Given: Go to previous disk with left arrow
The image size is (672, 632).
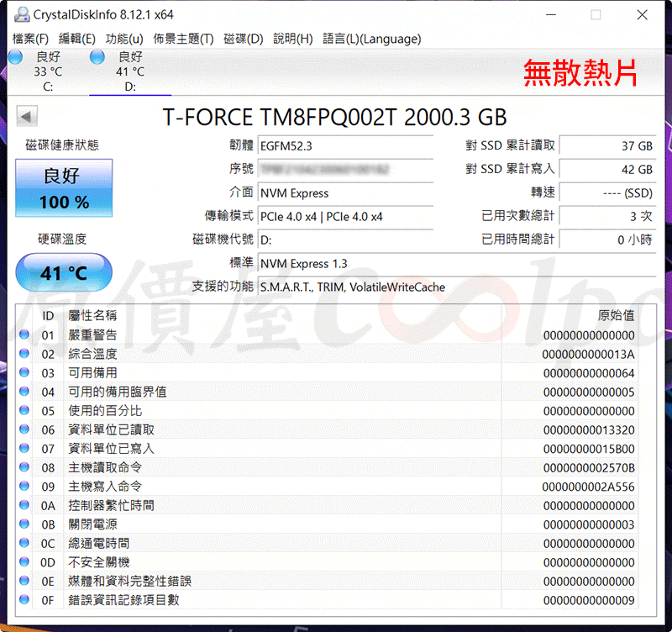Looking at the screenshot, I should [x=27, y=116].
